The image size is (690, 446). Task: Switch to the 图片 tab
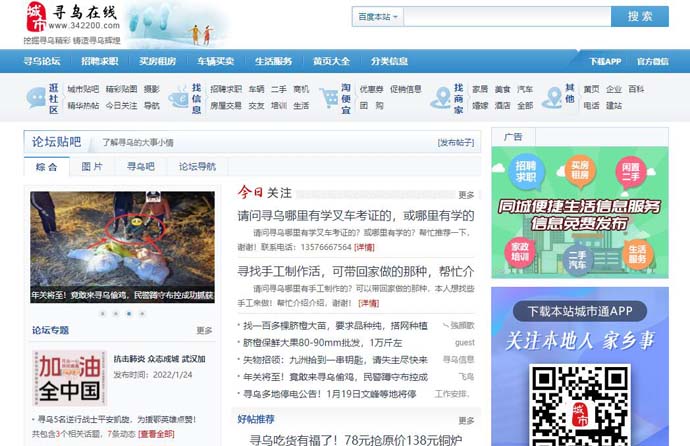(92, 167)
